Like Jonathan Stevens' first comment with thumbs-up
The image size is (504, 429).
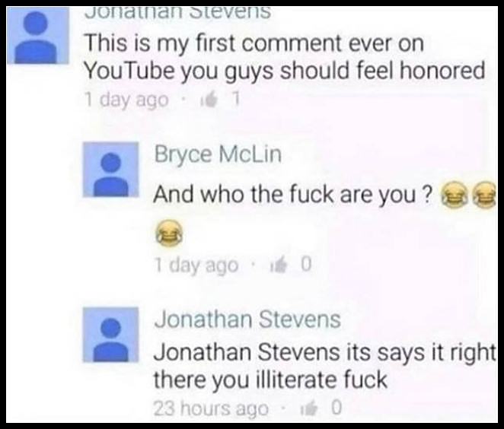coord(209,100)
